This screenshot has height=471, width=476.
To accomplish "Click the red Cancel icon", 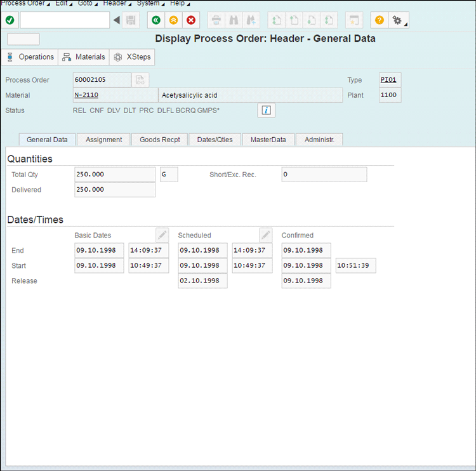I will [191, 20].
